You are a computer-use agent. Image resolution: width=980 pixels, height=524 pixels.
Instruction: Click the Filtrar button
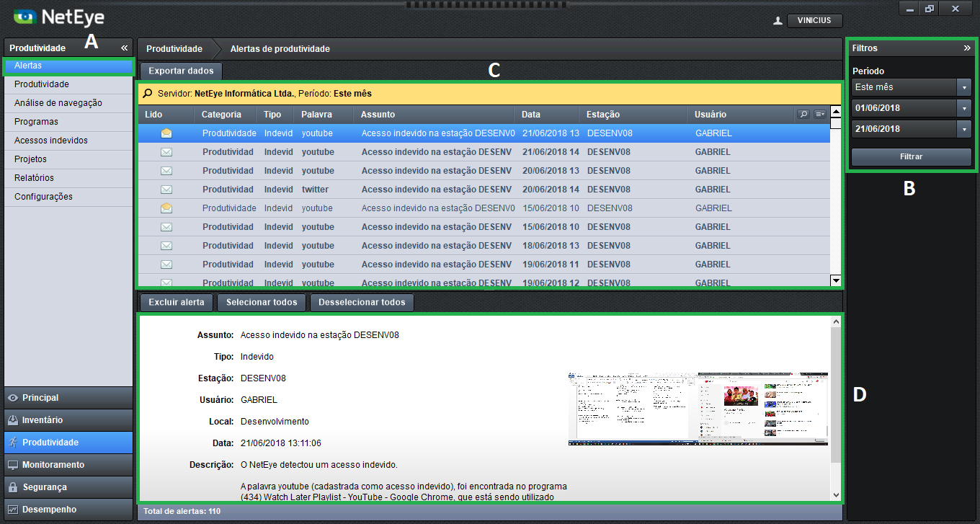click(912, 156)
